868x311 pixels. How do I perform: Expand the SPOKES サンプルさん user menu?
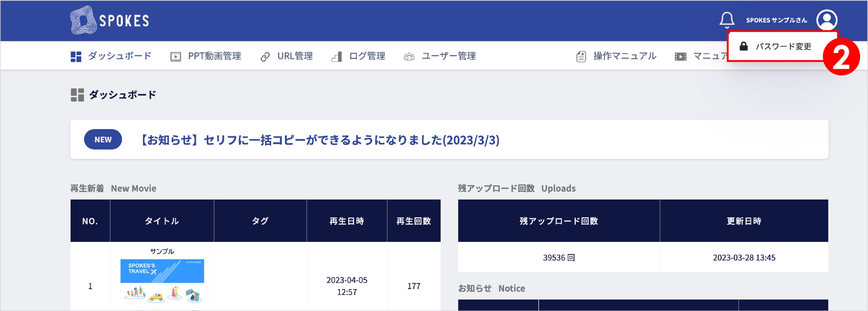click(x=776, y=20)
